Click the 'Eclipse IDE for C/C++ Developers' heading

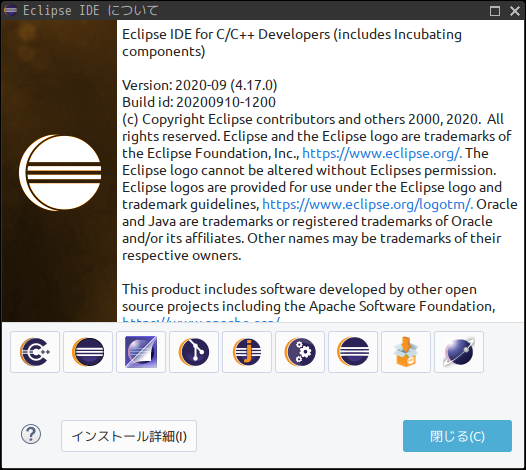point(226,34)
